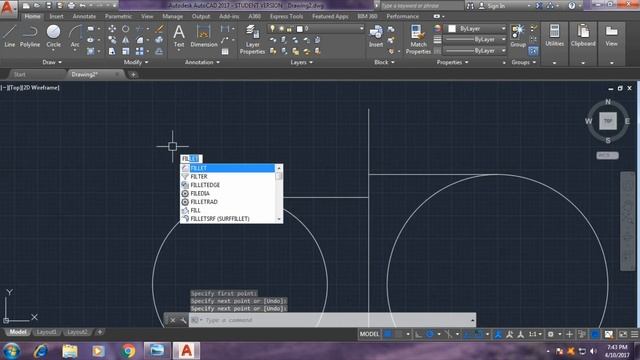The image size is (640, 360).
Task: Open the object color ByLayer swatch dropdown
Action: (x=477, y=29)
